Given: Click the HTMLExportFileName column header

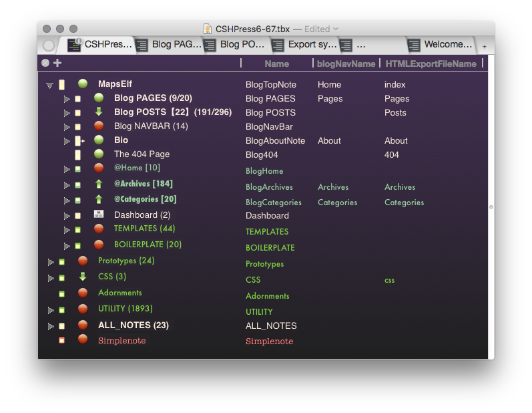Looking at the screenshot, I should (x=431, y=63).
